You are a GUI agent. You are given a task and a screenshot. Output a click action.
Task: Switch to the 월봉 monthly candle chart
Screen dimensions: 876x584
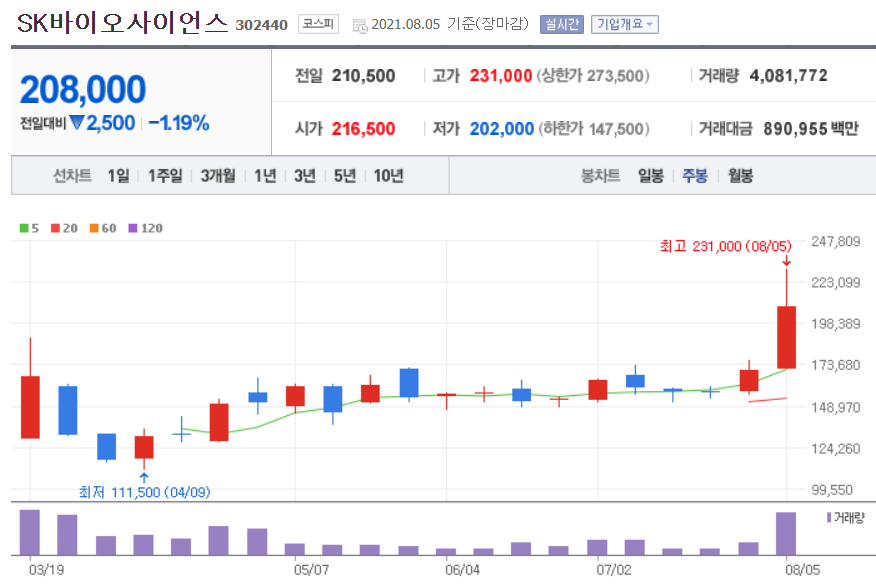click(740, 176)
